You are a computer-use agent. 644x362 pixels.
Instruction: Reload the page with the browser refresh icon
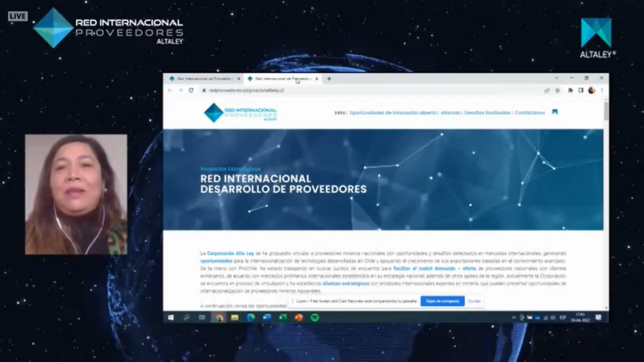(x=191, y=90)
